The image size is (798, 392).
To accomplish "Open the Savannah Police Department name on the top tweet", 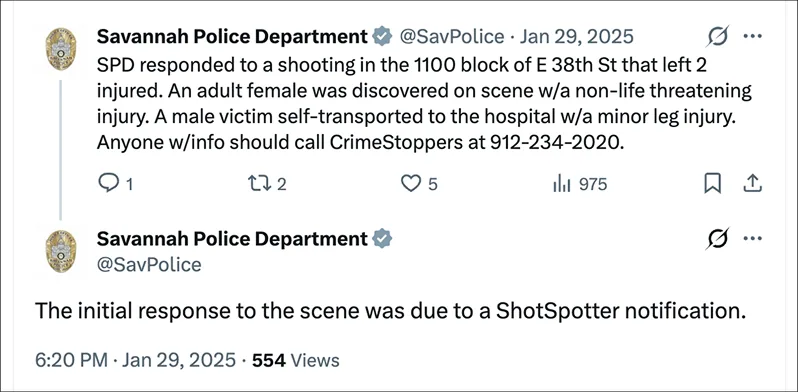I will point(232,37).
